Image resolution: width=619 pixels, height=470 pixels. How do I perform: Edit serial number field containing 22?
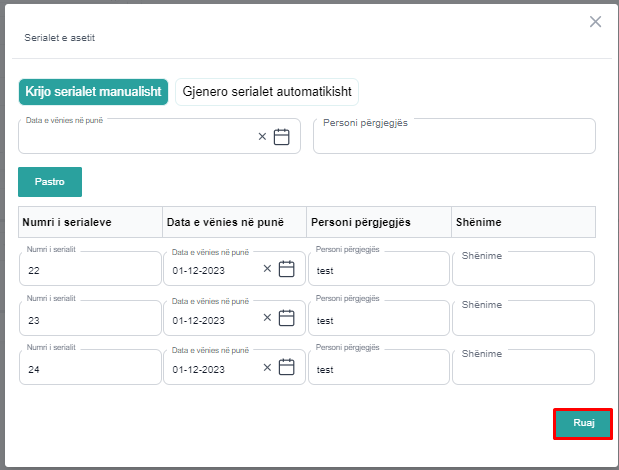(x=90, y=270)
